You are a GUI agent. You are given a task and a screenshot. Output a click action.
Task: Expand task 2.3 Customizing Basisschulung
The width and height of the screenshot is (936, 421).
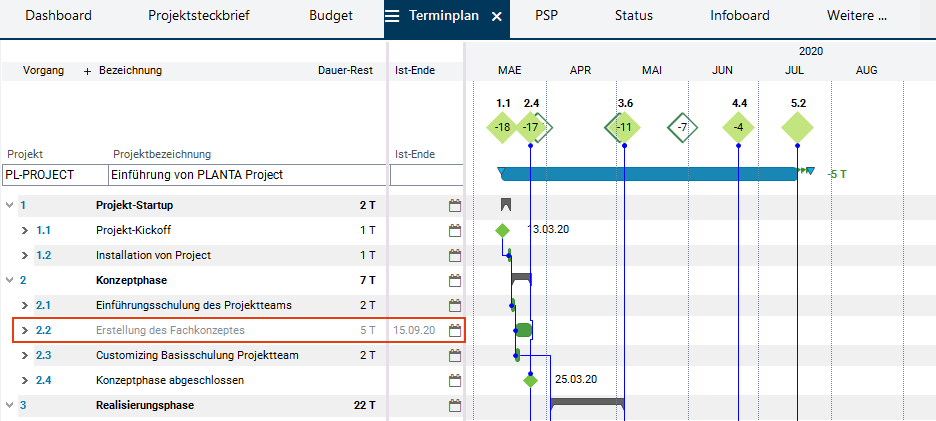[x=25, y=355]
